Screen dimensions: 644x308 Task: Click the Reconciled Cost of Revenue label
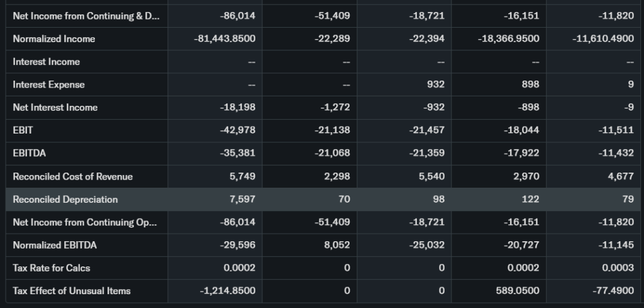pyautogui.click(x=72, y=176)
